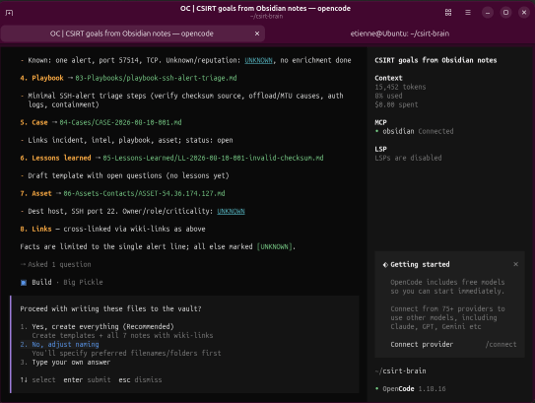The image size is (535, 403).
Task: Click UNKNOWN link after Unknown/reputation
Action: tap(258, 60)
